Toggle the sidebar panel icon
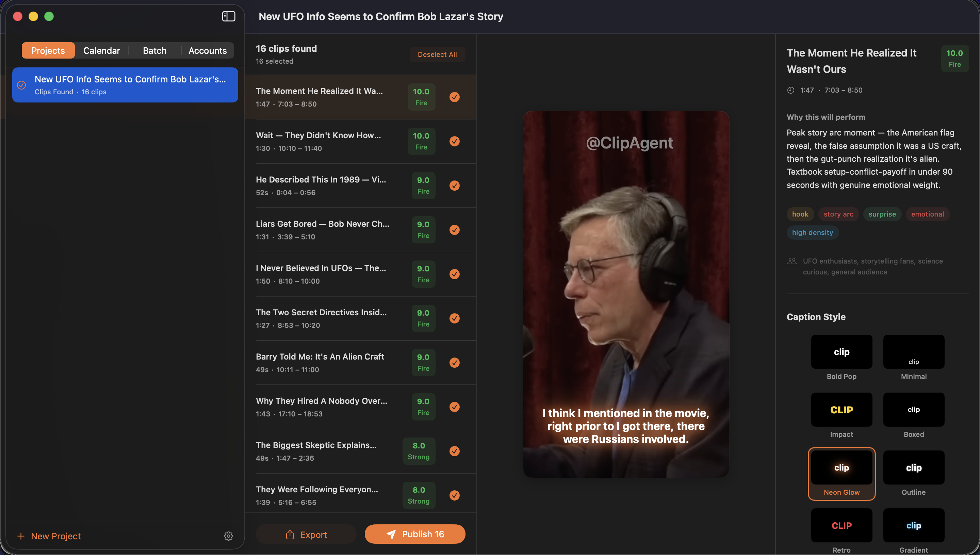The height and width of the screenshot is (555, 980). pos(229,16)
